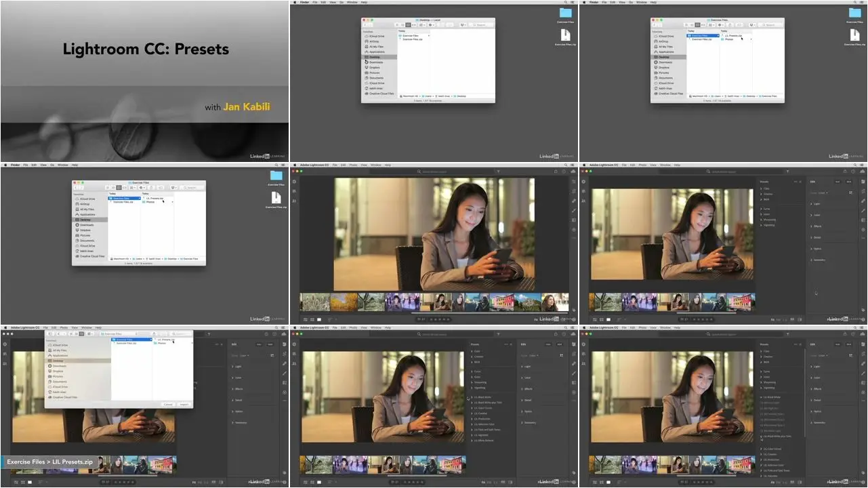Image resolution: width=868 pixels, height=488 pixels.
Task: Select the Linear Gradient tool in center Lightroom frame
Action: pyautogui.click(x=573, y=220)
